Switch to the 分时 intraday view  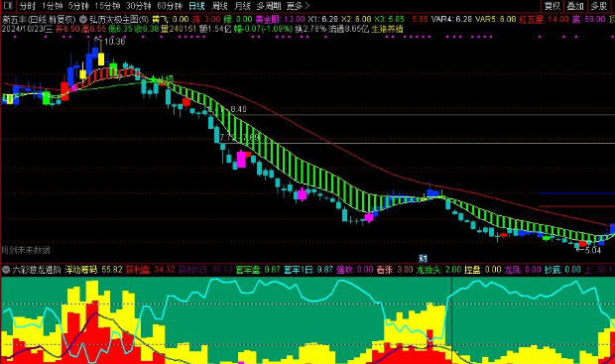coord(28,6)
